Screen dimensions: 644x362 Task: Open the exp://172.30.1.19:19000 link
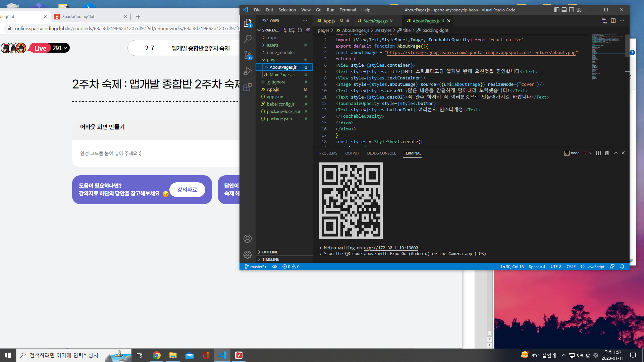tap(391, 248)
